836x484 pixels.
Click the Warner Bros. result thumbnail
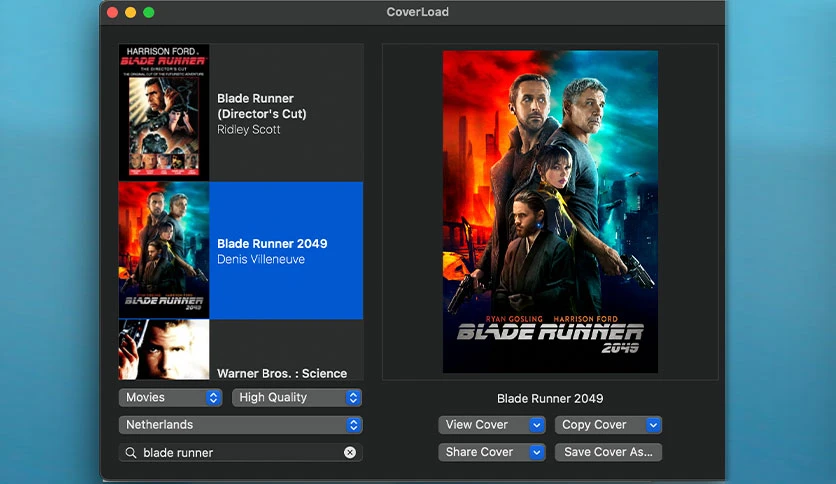164,350
